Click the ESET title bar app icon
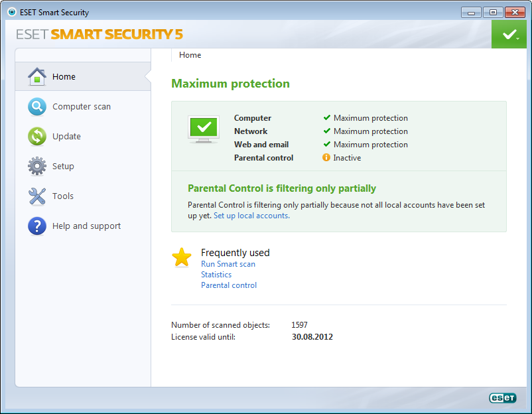532x414 pixels. 11,12
